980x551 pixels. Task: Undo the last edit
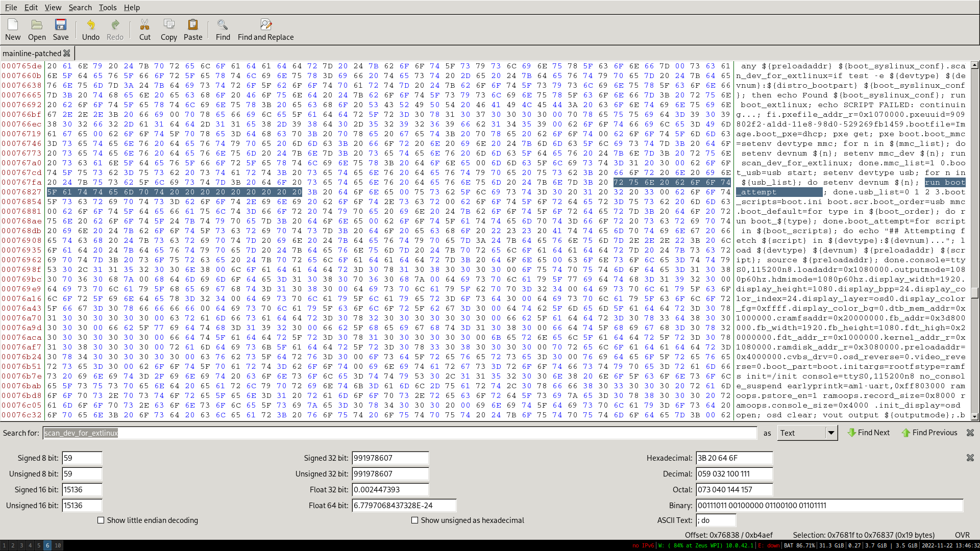pos(91,30)
